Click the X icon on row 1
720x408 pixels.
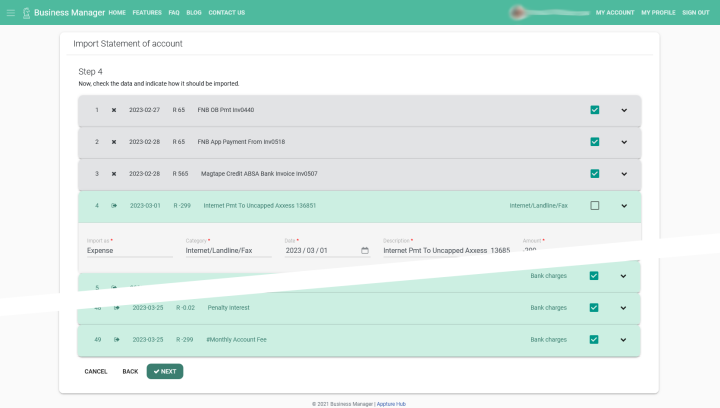coord(114,110)
